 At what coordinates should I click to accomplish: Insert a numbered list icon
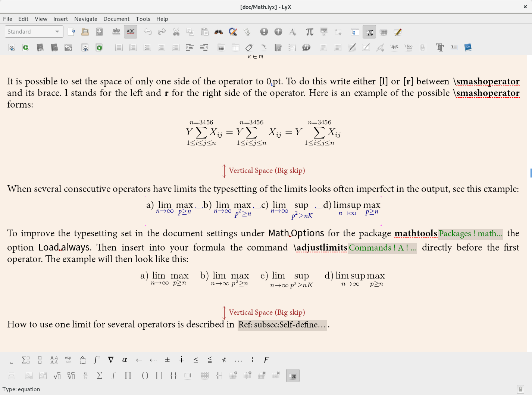pos(133,47)
